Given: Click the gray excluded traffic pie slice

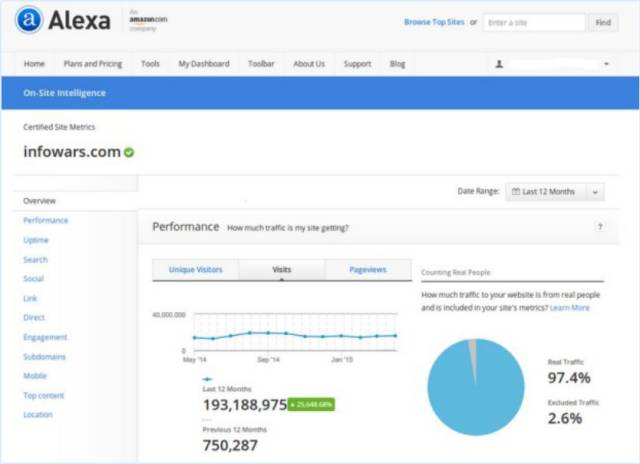Looking at the screenshot, I should click(472, 357).
